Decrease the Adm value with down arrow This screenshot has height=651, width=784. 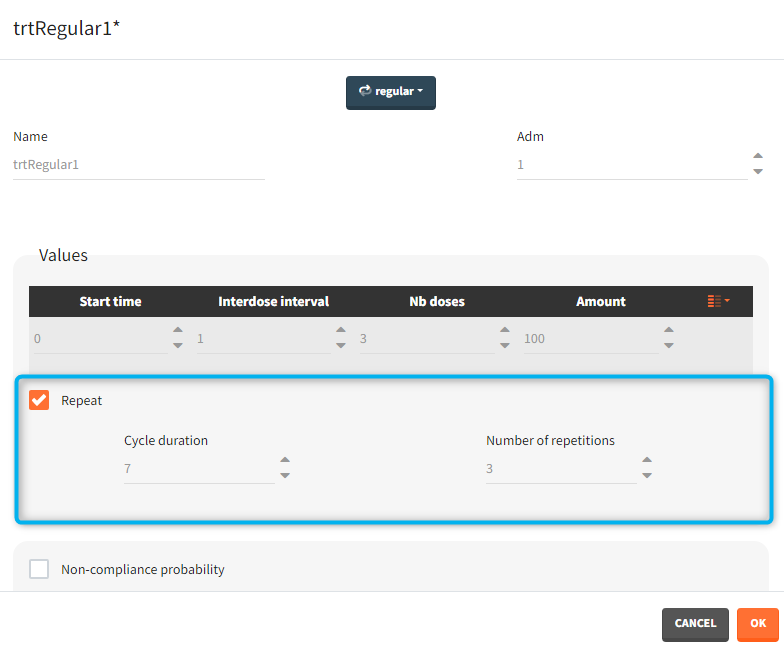coord(758,172)
